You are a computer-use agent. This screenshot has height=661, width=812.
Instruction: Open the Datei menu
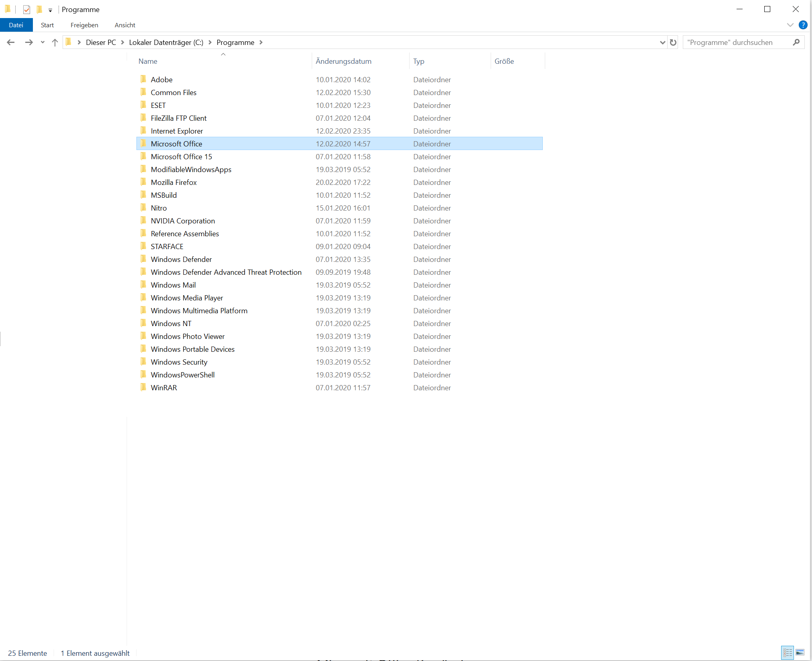tap(16, 25)
